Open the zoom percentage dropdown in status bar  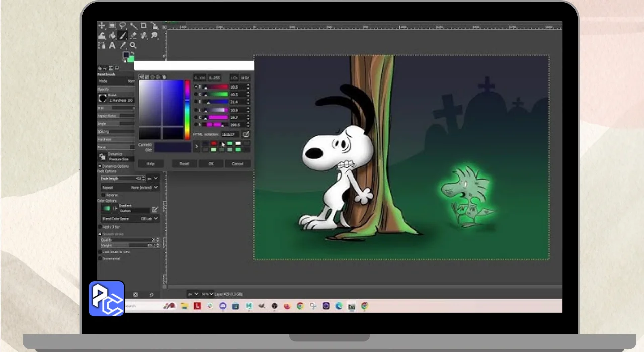(x=207, y=294)
